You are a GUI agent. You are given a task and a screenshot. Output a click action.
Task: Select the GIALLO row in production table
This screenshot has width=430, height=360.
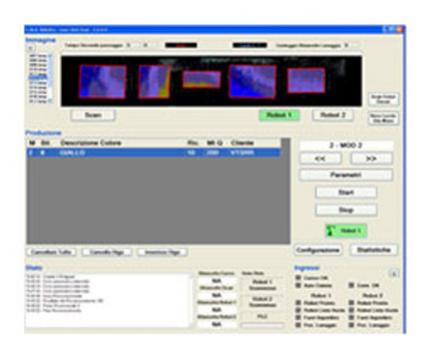coord(153,153)
